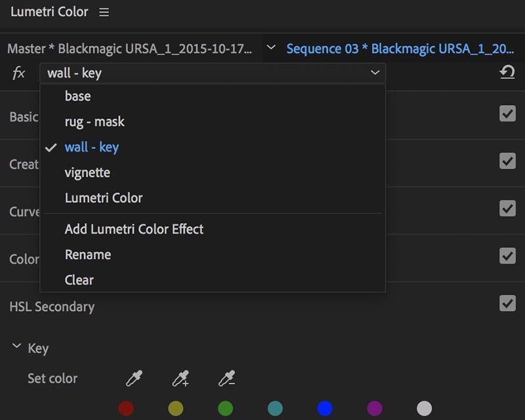Select the red color swatch

click(126, 409)
